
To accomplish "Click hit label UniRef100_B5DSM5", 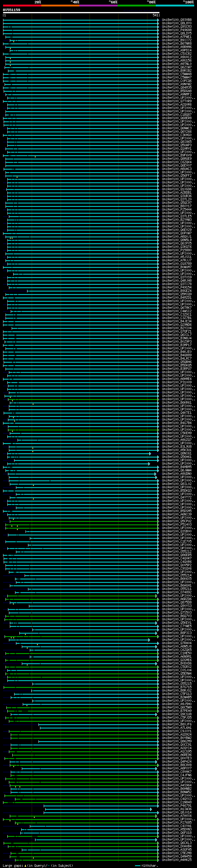I will (177, 511).
